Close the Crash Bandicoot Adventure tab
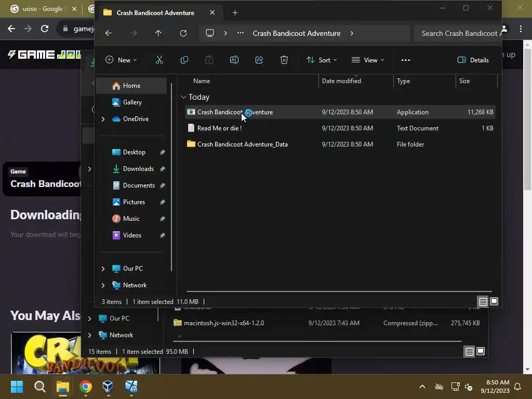This screenshot has width=532, height=399. pyautogui.click(x=212, y=12)
